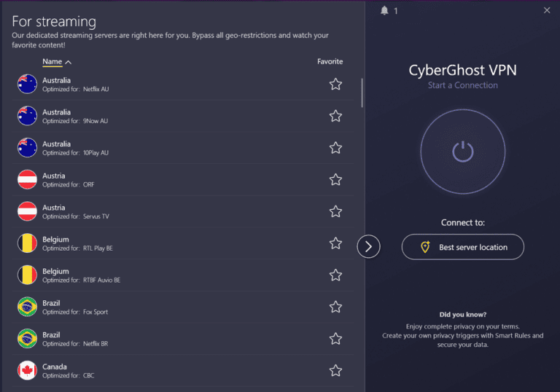Close the CyberGhost window
560x392 pixels.
point(547,10)
